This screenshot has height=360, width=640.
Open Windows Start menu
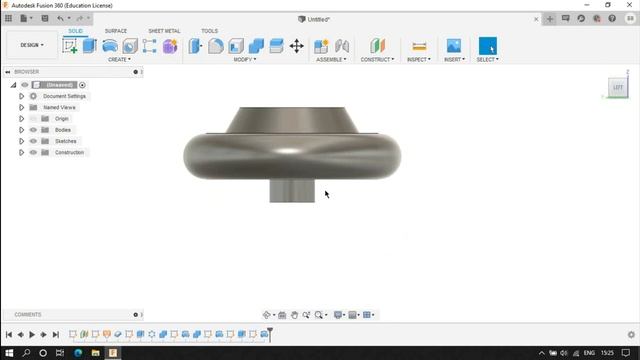pos(9,353)
